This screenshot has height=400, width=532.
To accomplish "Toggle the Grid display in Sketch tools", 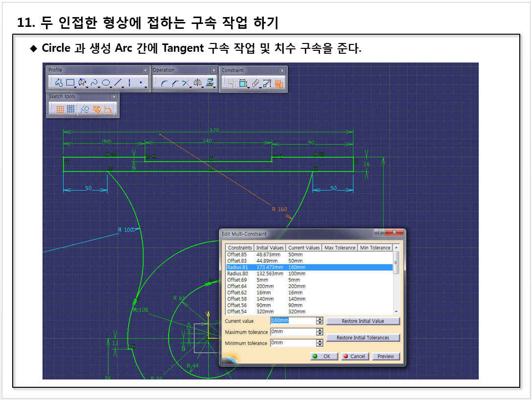I will [x=60, y=110].
